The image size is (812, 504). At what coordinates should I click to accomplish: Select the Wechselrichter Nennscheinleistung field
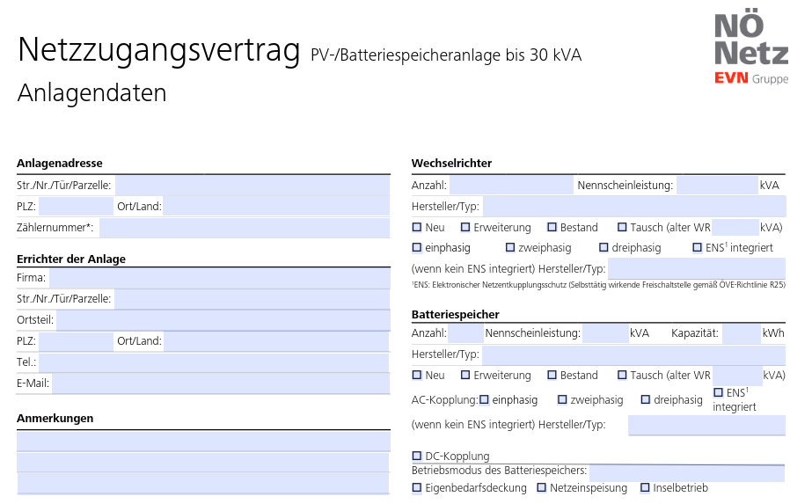point(717,185)
